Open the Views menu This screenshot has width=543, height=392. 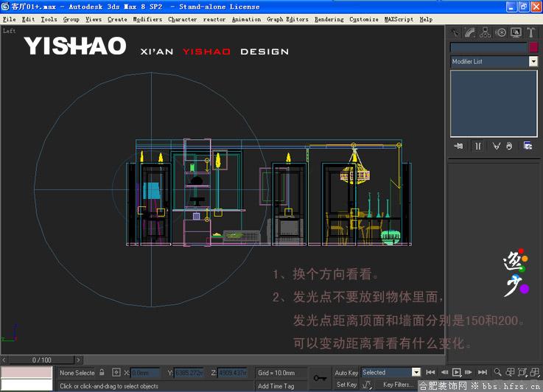coord(94,19)
